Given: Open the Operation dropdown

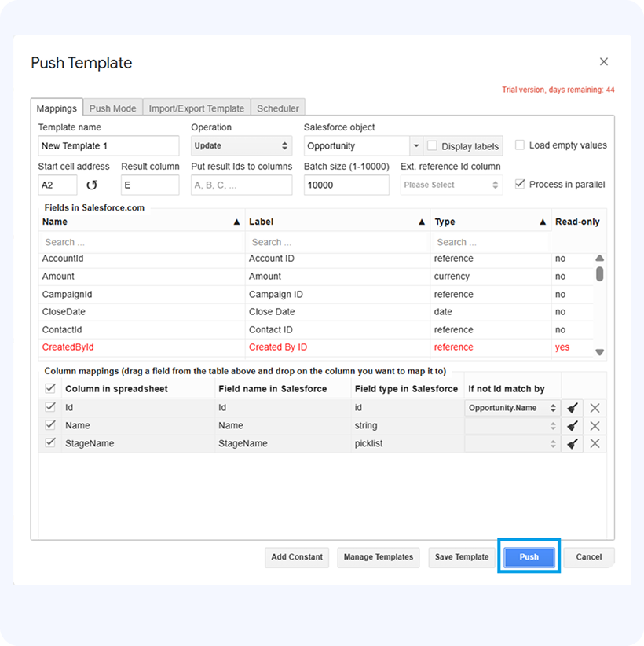Looking at the screenshot, I should 241,146.
